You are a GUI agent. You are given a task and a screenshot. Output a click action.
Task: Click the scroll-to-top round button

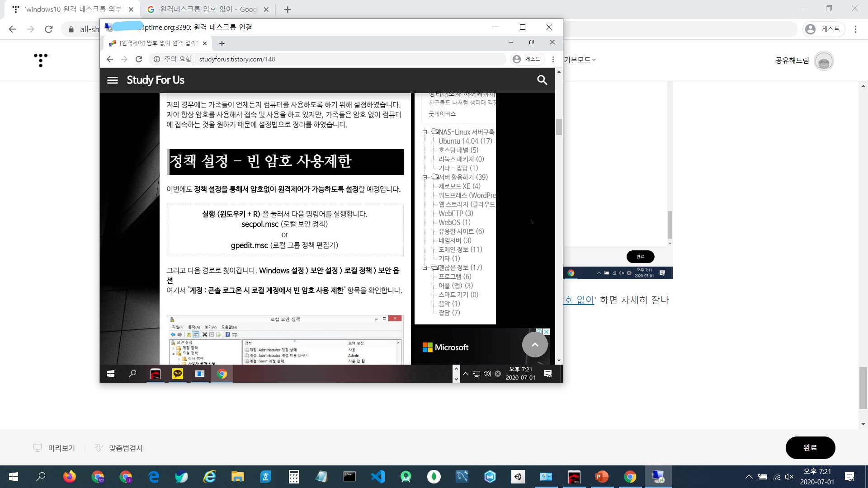coord(534,345)
